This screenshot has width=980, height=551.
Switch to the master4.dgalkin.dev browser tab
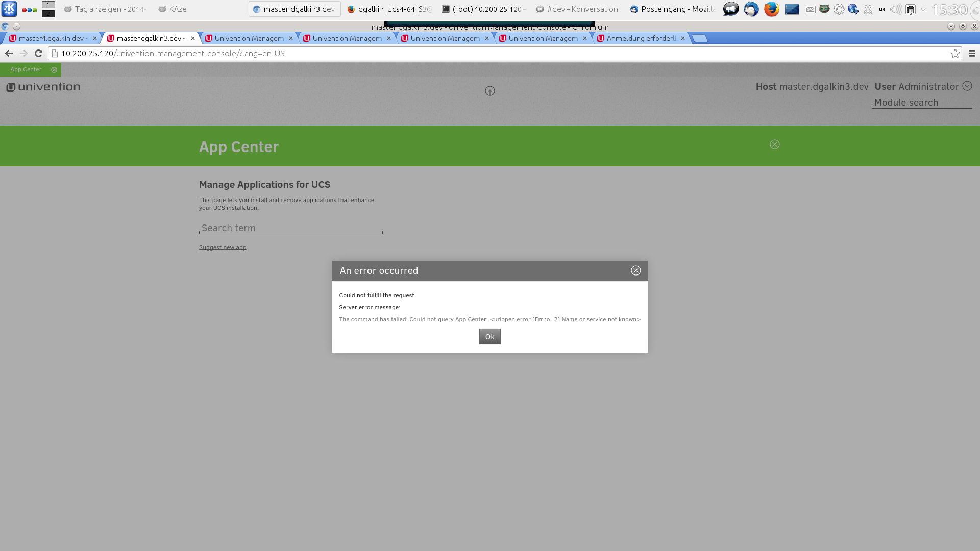pyautogui.click(x=51, y=38)
